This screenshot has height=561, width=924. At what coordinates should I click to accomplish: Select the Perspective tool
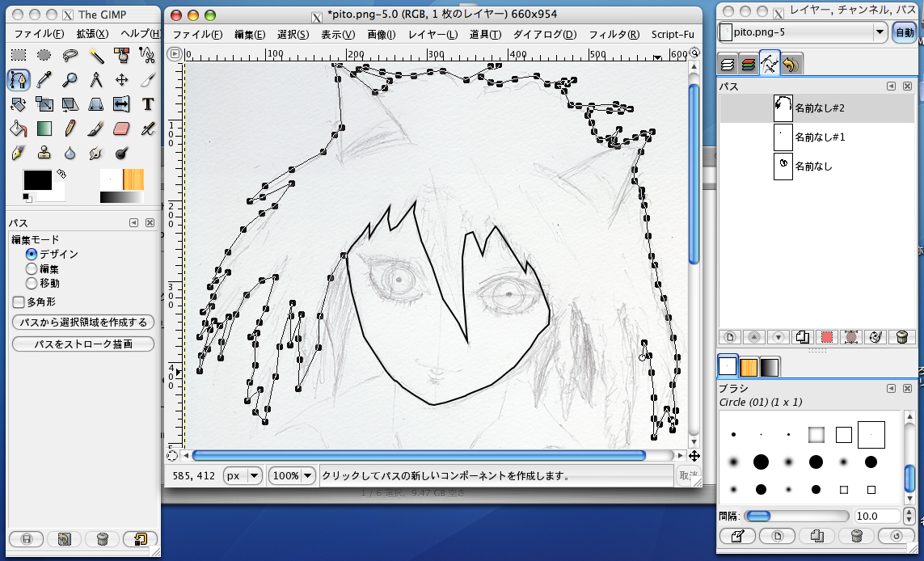96,104
